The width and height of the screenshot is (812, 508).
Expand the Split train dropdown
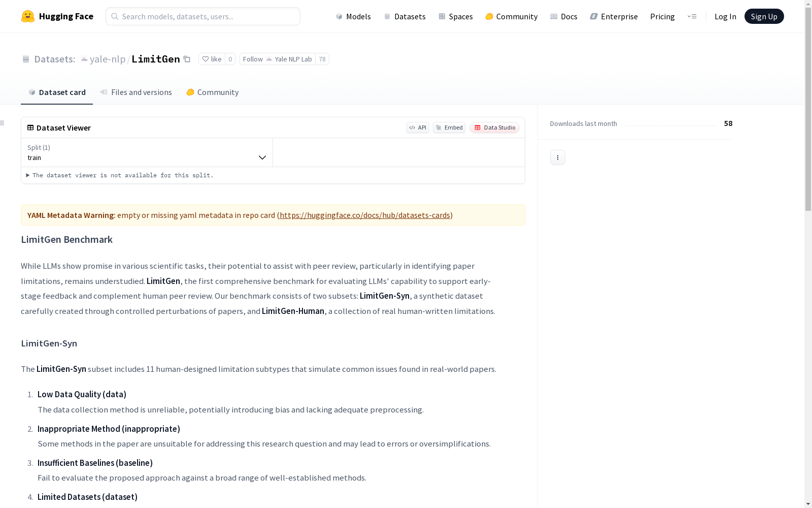147,152
